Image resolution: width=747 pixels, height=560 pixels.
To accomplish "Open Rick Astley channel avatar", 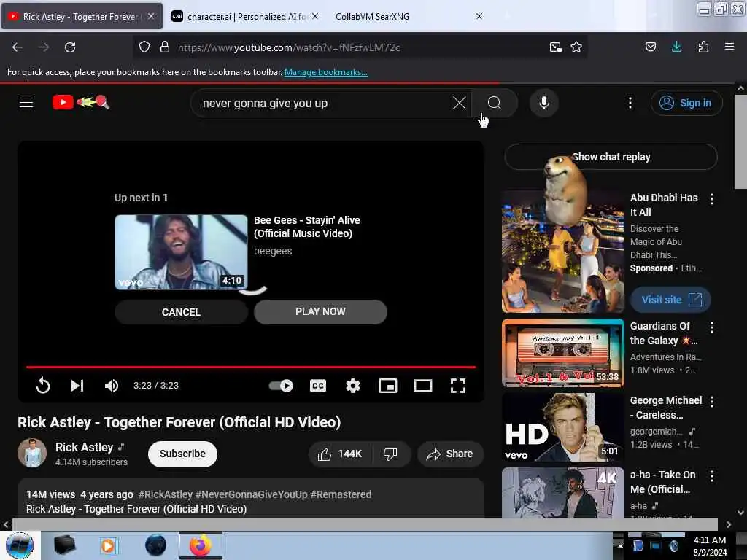I will (32, 453).
